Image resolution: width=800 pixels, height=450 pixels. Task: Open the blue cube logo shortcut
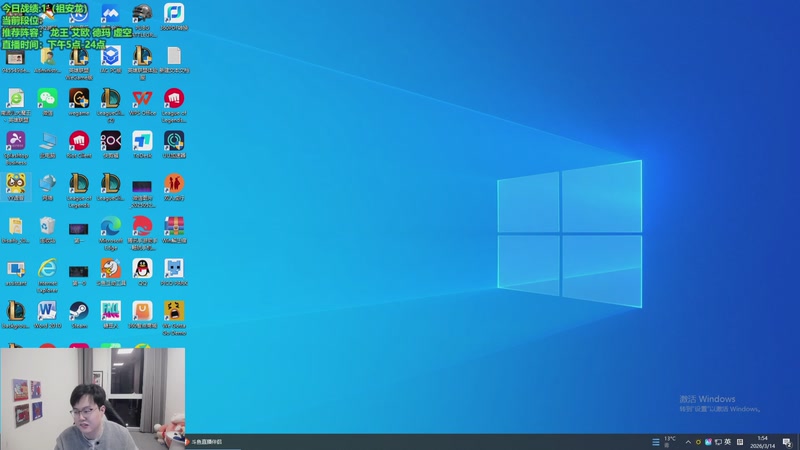111,57
